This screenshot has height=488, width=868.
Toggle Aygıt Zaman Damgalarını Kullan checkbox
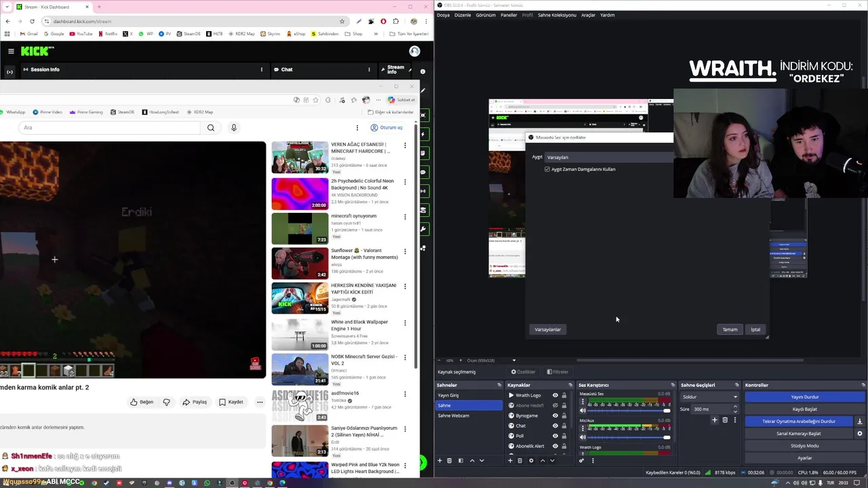[547, 169]
